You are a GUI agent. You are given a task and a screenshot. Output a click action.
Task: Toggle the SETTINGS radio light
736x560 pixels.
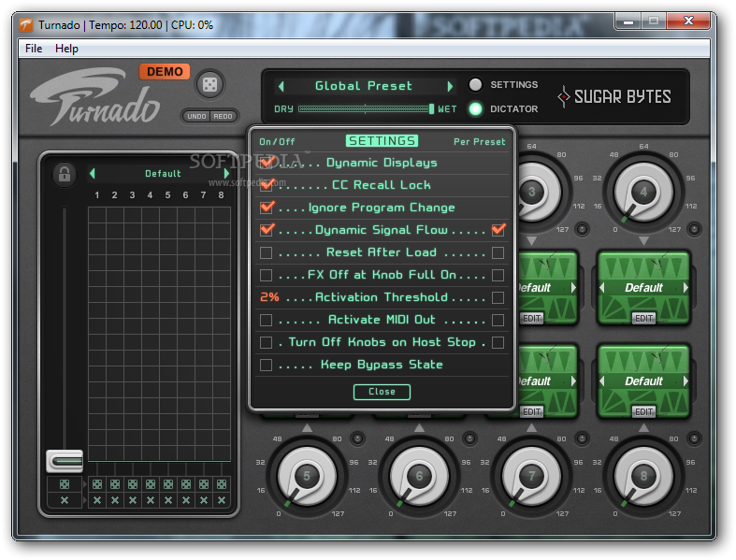475,84
